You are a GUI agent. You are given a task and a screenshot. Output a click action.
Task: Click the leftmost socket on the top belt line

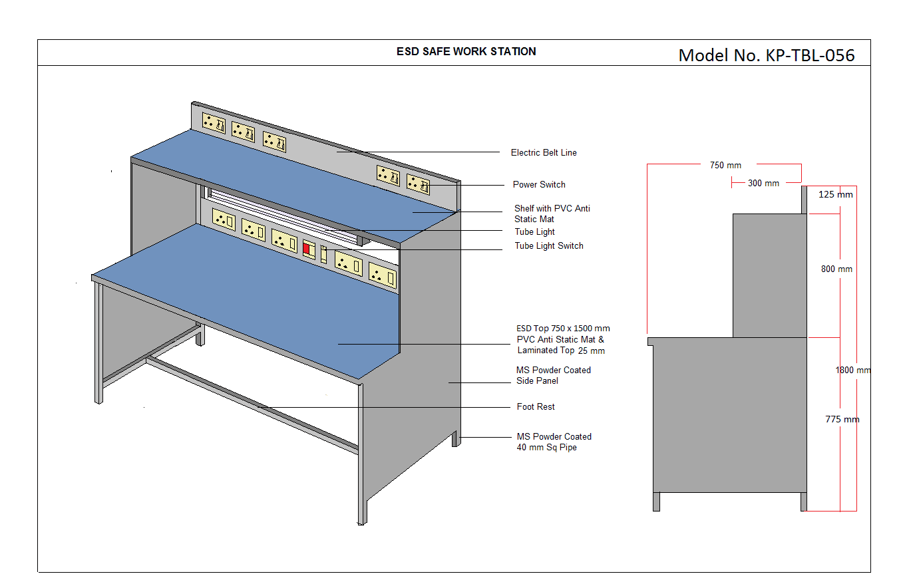214,123
